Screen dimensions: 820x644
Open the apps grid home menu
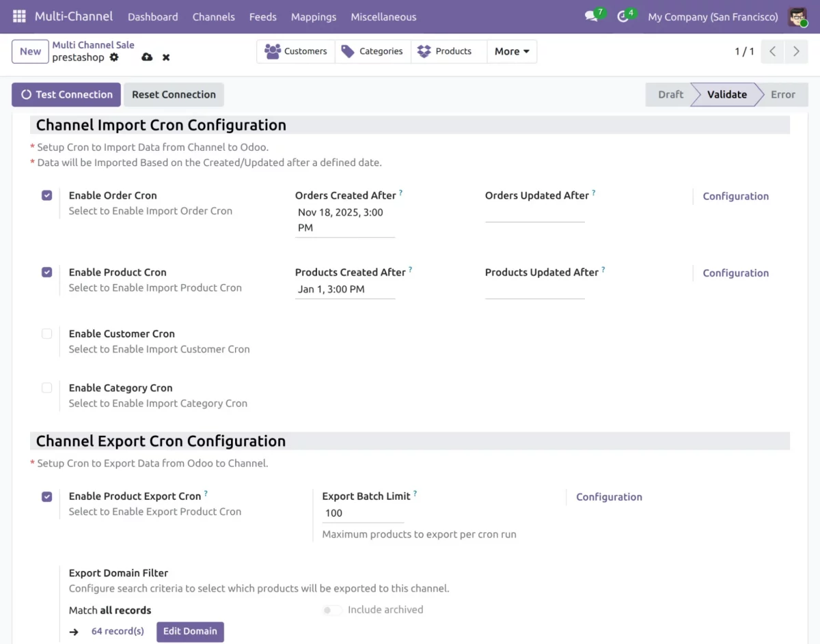(19, 16)
